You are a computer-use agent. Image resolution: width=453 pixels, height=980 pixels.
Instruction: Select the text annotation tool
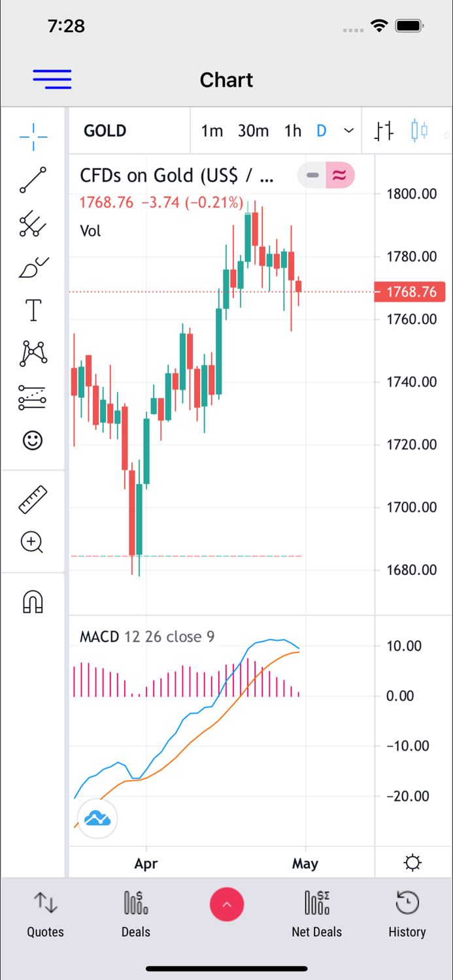33,310
